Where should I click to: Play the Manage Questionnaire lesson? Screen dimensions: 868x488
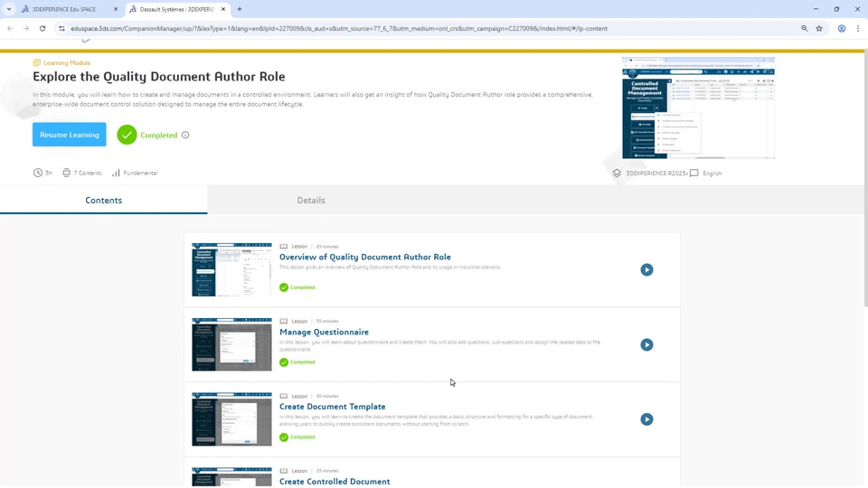pos(646,344)
